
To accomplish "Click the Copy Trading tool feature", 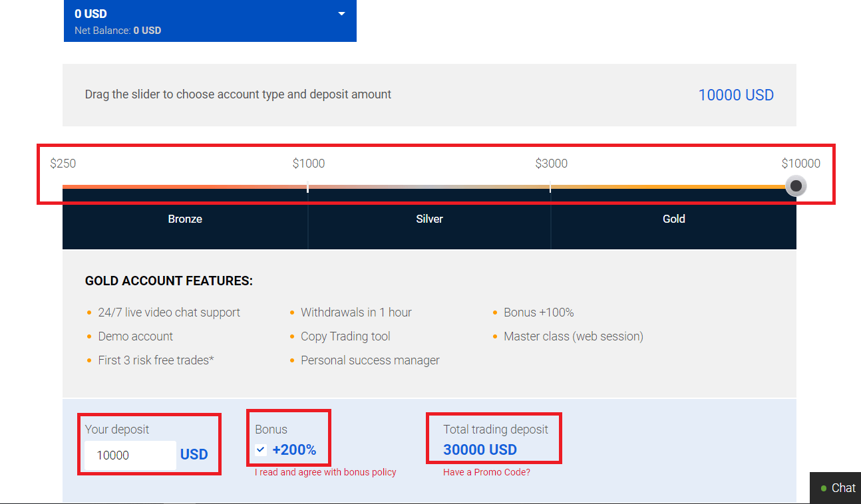I will point(345,336).
